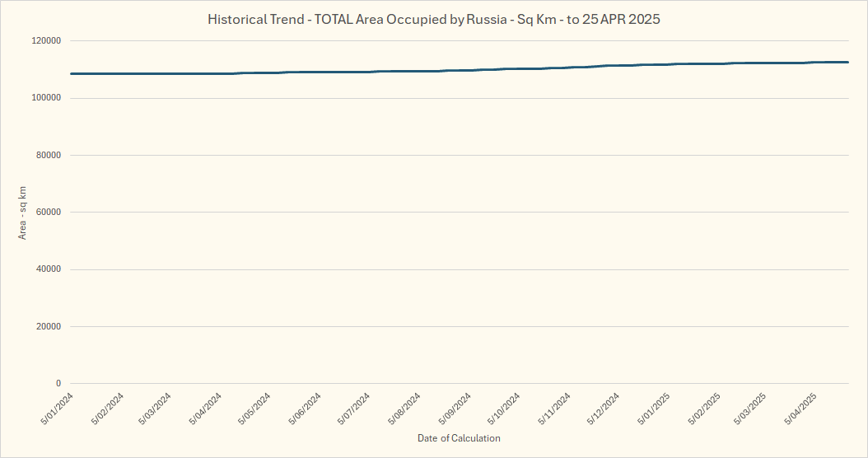Click the 5/09/2024 date label
868x458 pixels.
click(455, 409)
